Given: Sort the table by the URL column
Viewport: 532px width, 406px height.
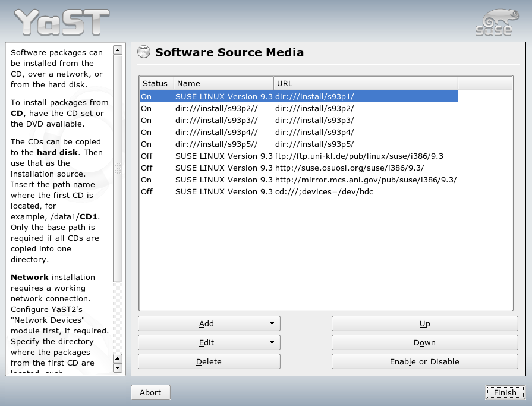Looking at the screenshot, I should pos(366,83).
